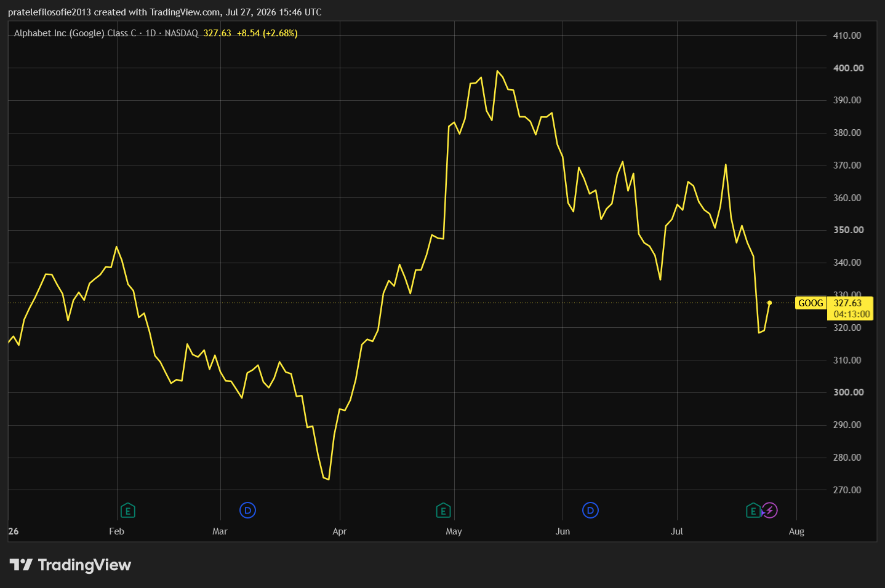Click the 04:13:00 bar countdown timer
This screenshot has height=588, width=885.
[x=852, y=314]
